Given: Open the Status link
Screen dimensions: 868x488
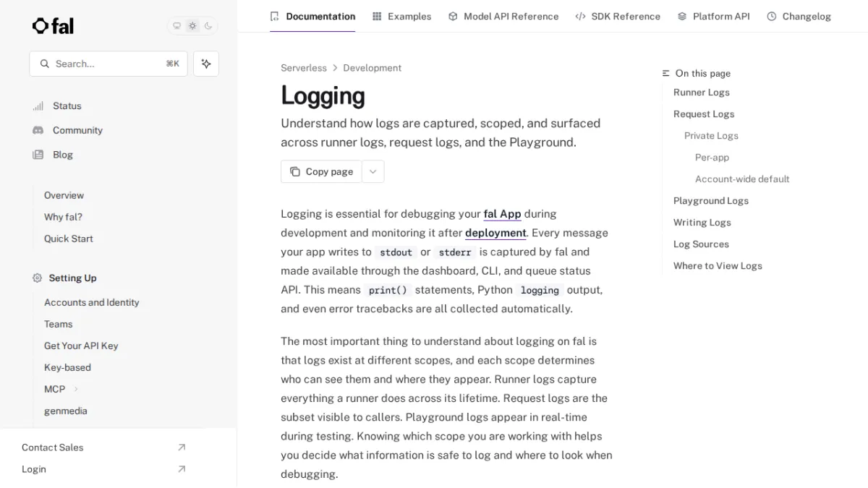Looking at the screenshot, I should [67, 106].
